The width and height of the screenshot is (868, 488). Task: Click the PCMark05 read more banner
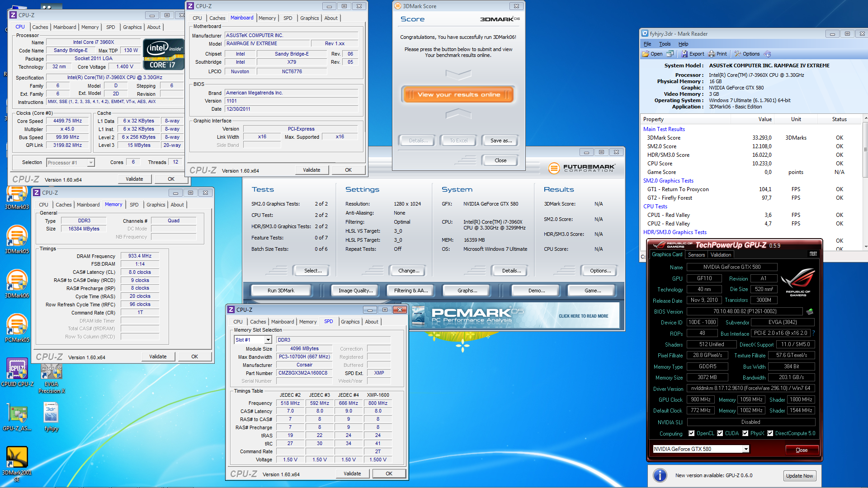[x=514, y=316]
